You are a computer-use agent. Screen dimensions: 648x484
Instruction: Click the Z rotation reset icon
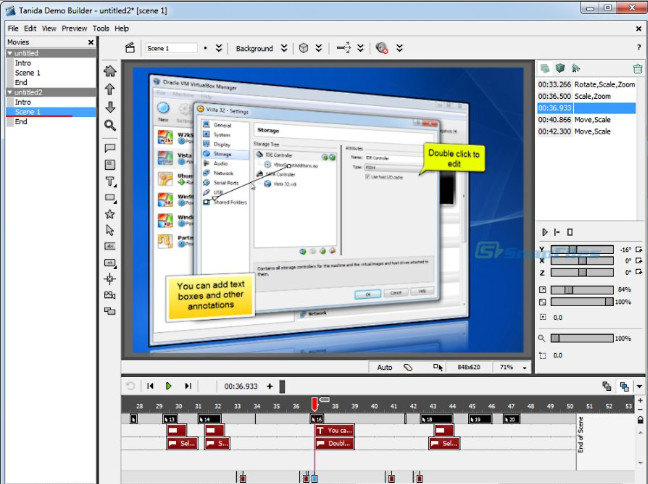click(639, 272)
